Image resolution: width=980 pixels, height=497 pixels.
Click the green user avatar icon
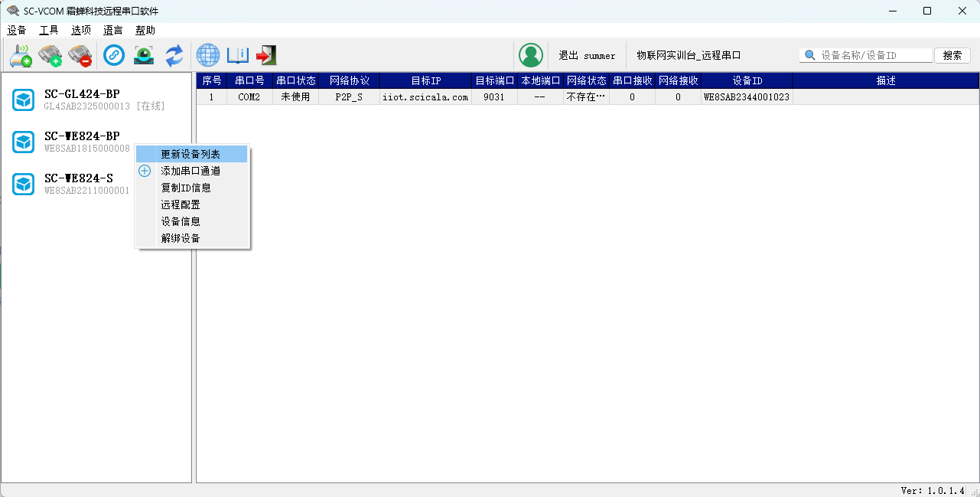[530, 55]
